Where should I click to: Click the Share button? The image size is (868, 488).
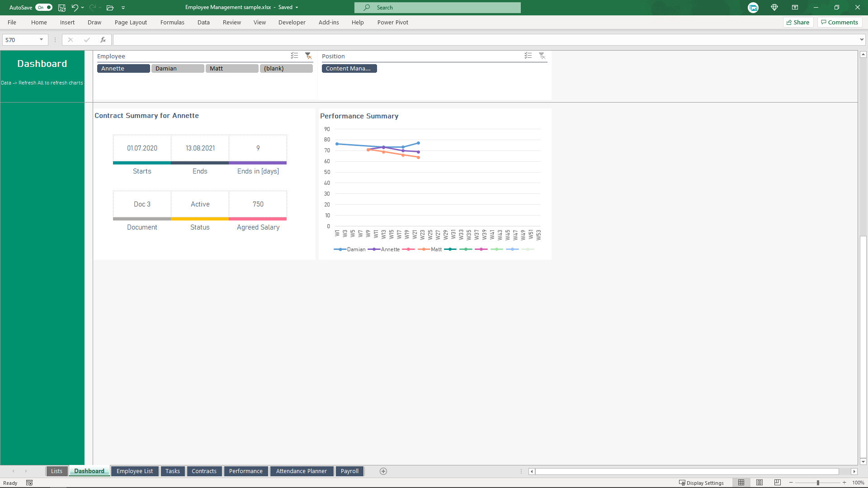pyautogui.click(x=798, y=22)
